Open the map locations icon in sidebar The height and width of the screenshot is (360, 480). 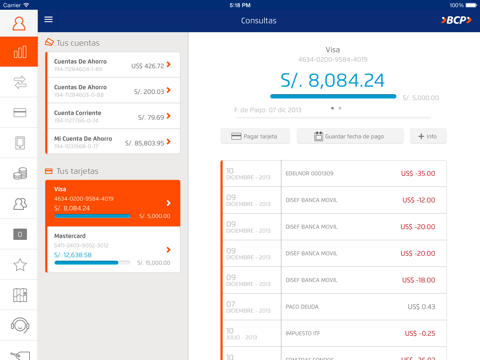[20, 295]
